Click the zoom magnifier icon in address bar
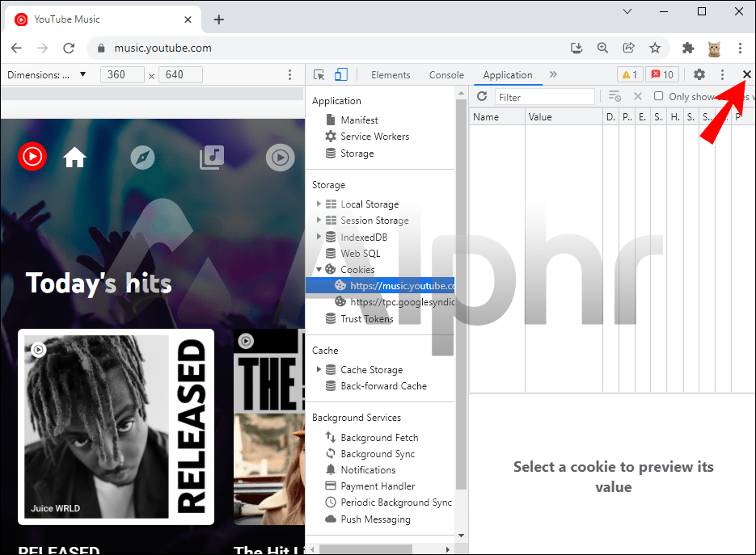This screenshot has height=555, width=756. point(602,48)
